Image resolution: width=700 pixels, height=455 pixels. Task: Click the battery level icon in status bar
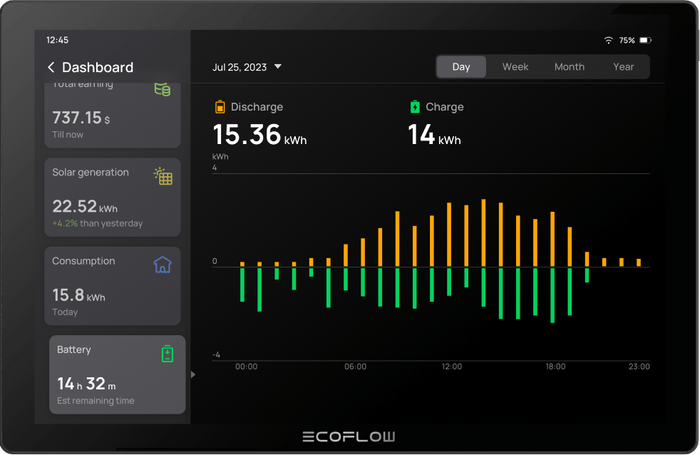pyautogui.click(x=645, y=40)
